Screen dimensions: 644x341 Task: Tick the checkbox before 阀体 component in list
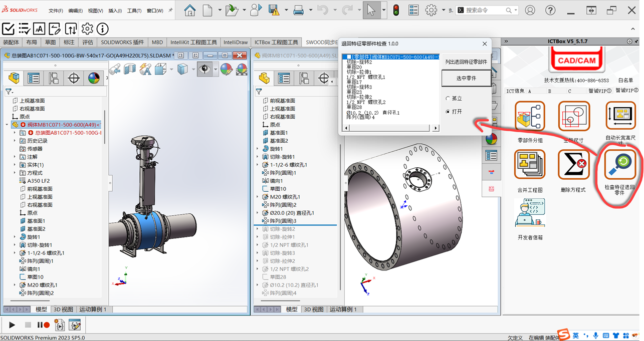(348, 57)
